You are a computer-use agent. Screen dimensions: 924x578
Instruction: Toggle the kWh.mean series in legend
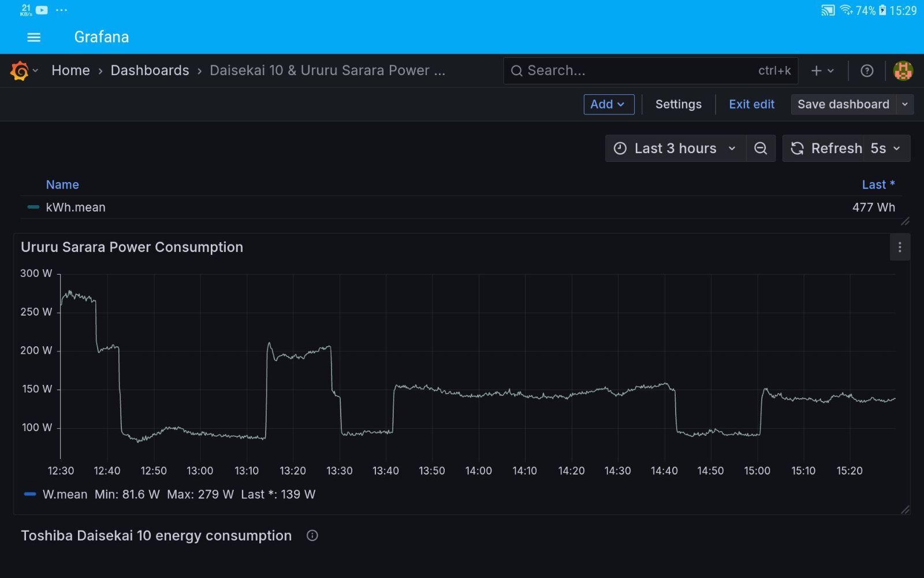[x=76, y=207]
